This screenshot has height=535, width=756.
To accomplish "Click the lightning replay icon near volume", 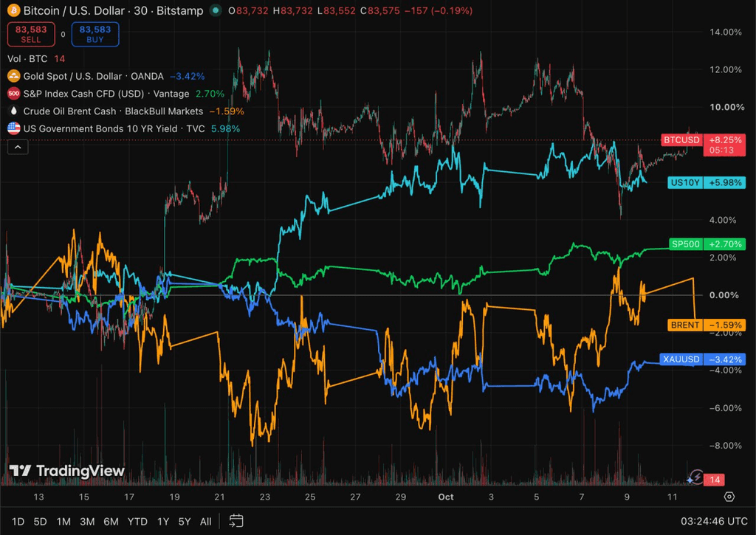I will coord(695,477).
